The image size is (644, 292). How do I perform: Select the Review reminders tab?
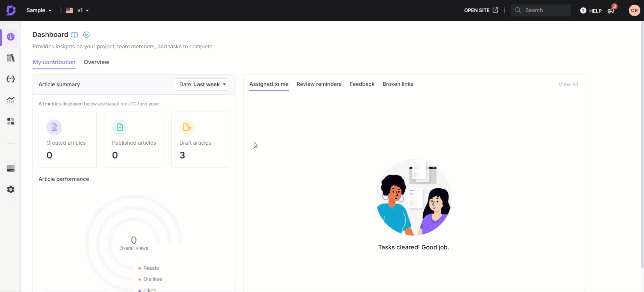319,84
